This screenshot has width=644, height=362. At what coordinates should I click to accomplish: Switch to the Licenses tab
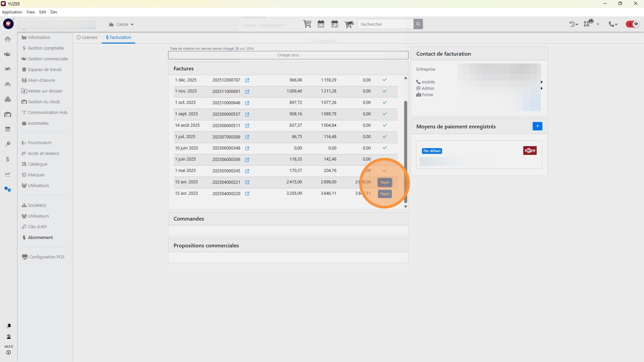pyautogui.click(x=87, y=38)
